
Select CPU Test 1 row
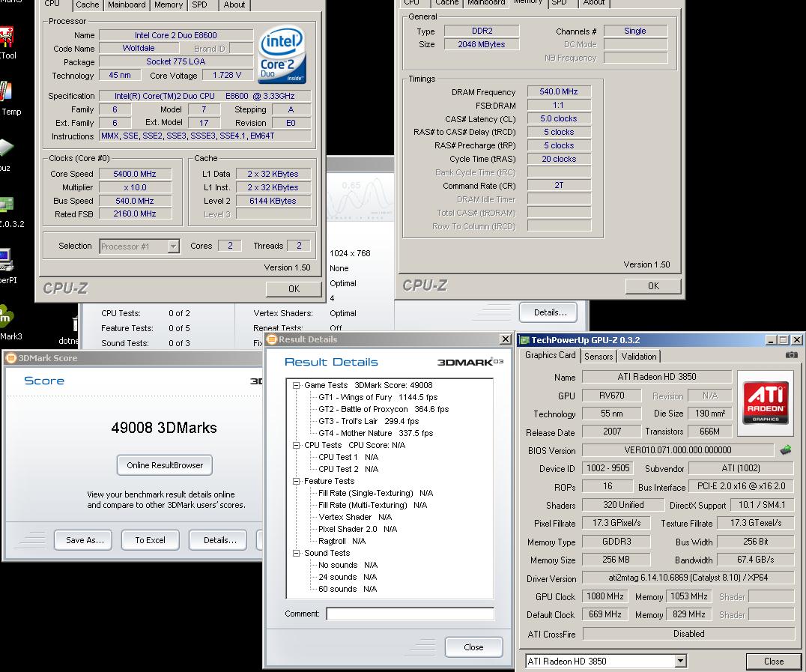[348, 457]
